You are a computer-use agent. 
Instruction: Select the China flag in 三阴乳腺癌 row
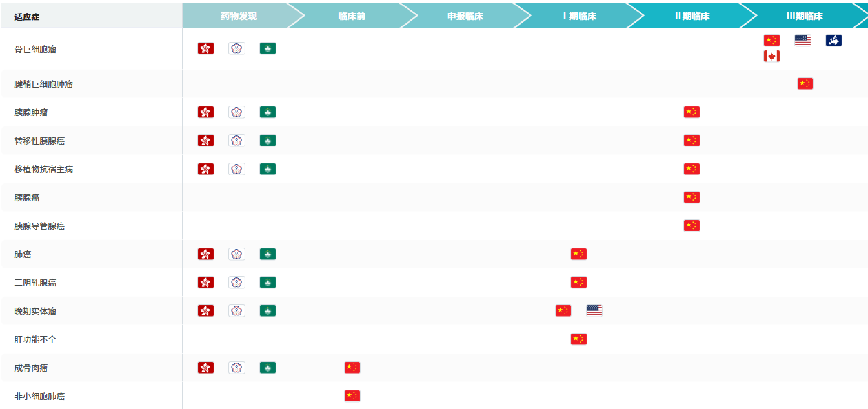579,283
